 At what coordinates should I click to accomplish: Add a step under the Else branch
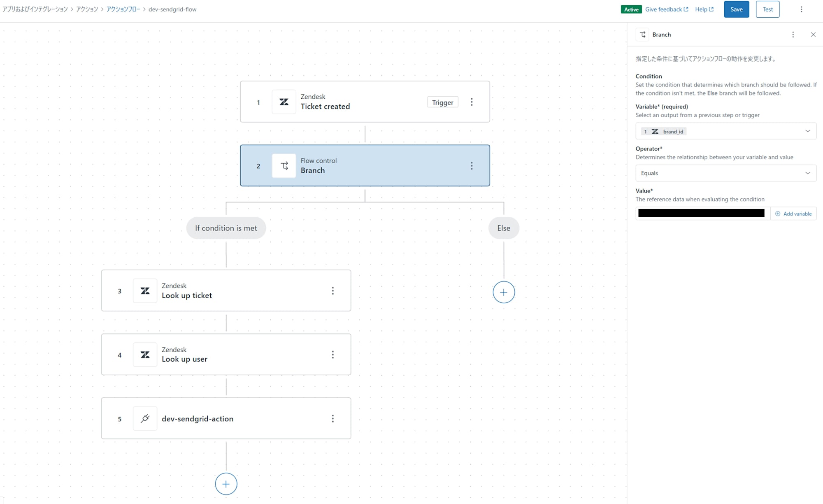504,293
